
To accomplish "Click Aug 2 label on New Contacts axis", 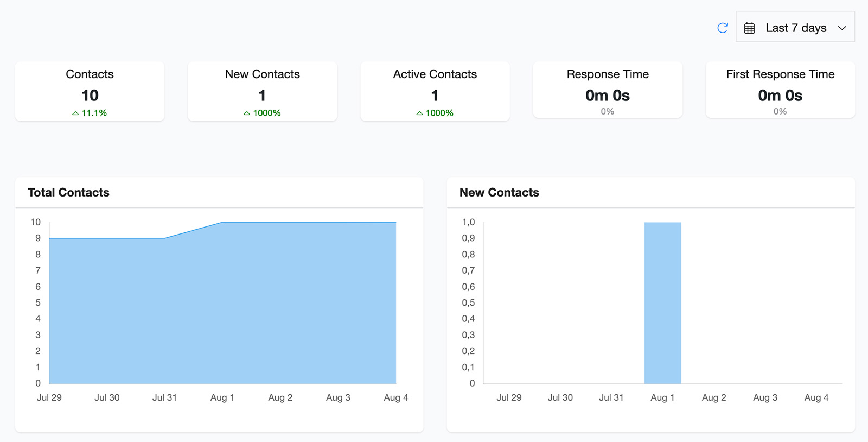I will coord(713,397).
